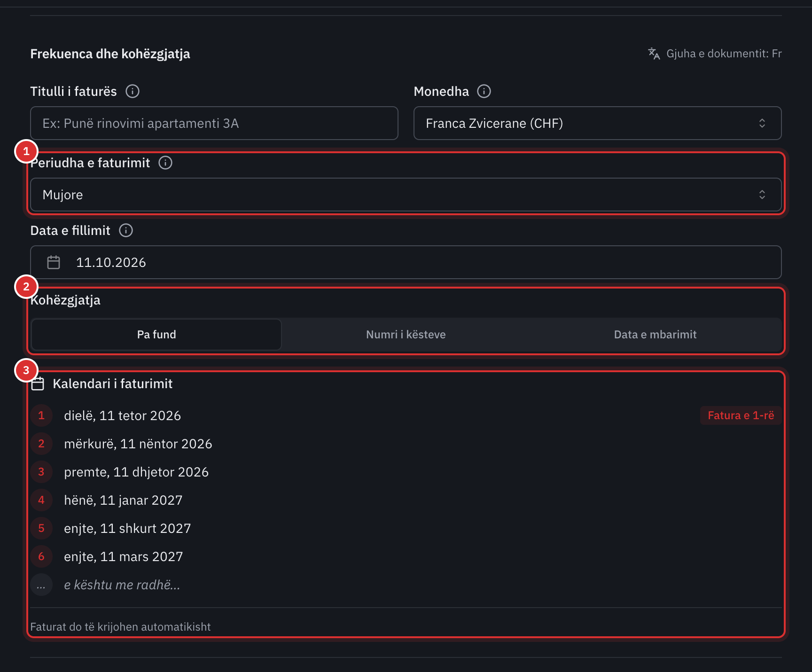Switch to Data e mbarimit option
This screenshot has width=812, height=672.
655,335
